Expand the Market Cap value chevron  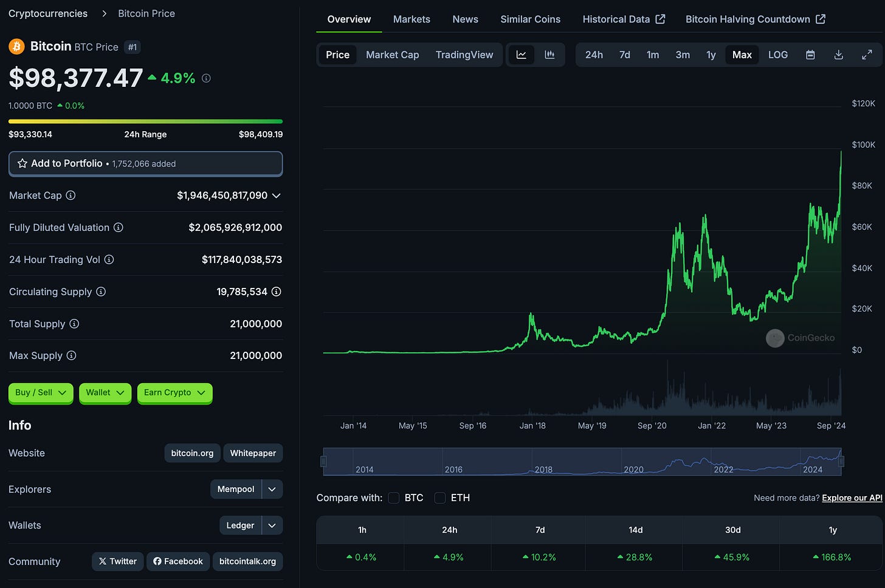276,196
